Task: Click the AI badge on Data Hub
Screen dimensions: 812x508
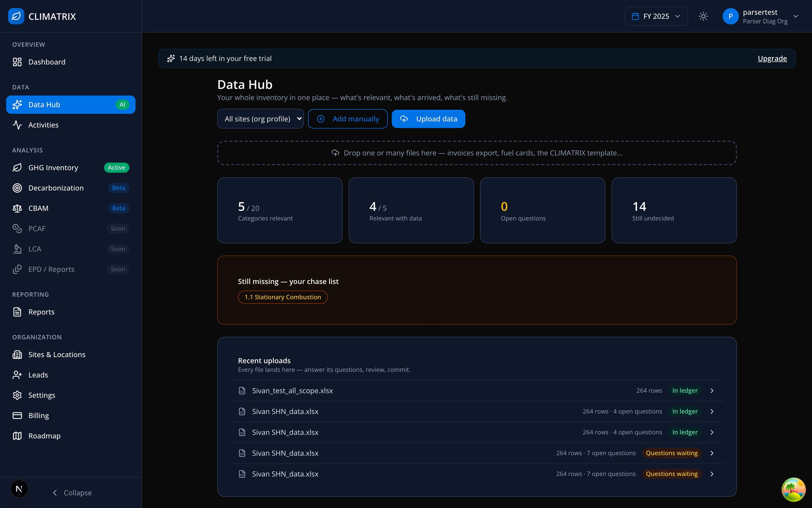Action: point(123,104)
